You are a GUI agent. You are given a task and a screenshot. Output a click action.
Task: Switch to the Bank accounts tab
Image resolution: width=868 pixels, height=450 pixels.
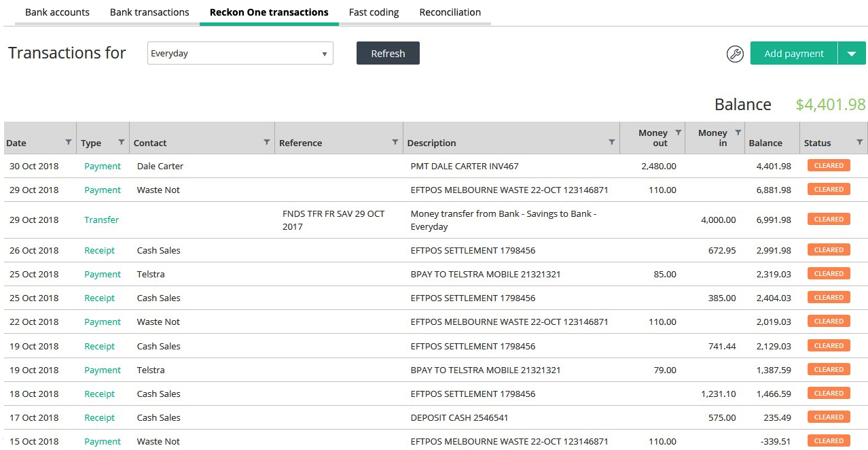(x=57, y=12)
